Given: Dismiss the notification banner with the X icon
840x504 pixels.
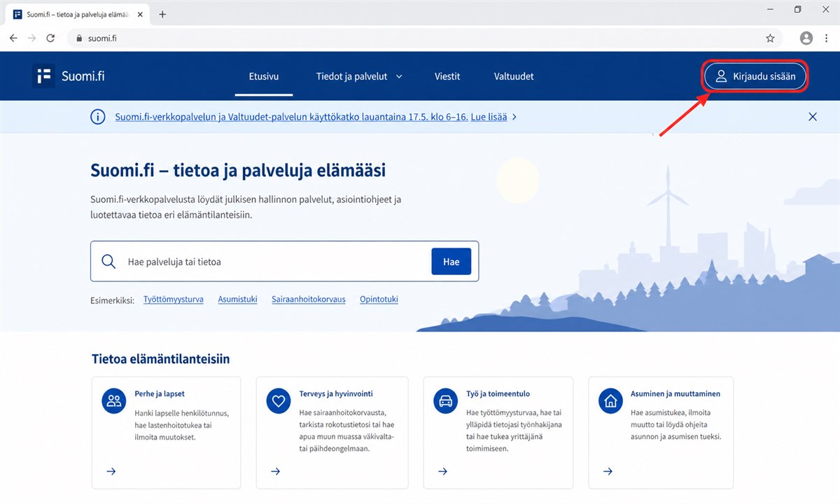Looking at the screenshot, I should (x=813, y=117).
